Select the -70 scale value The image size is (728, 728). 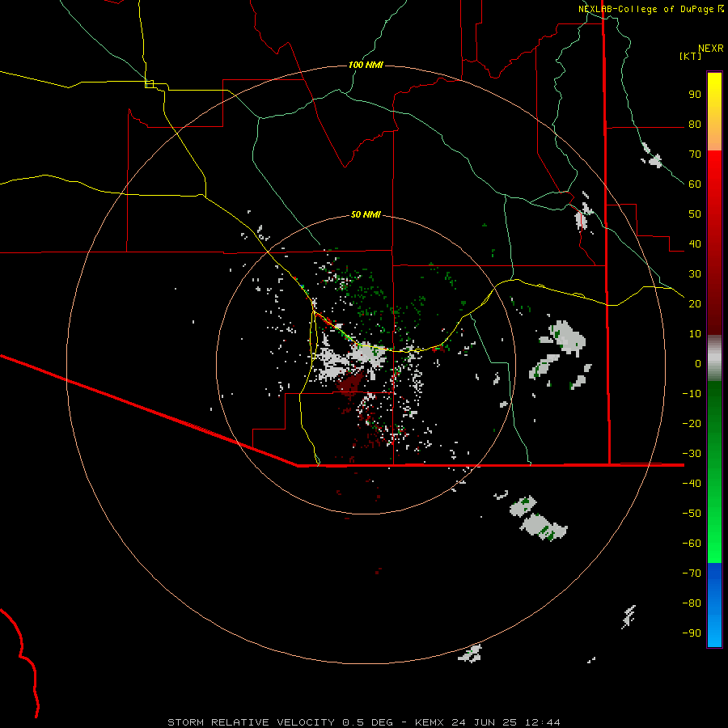pos(692,573)
